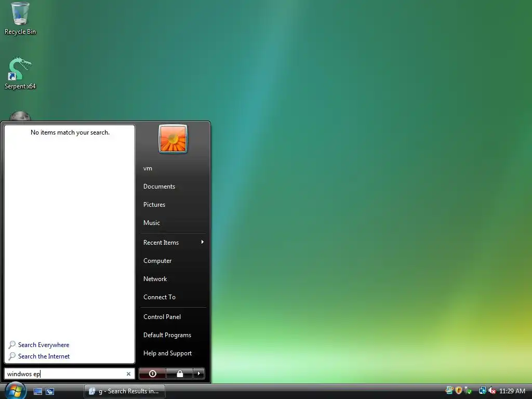Clear the Start menu search box
532x399 pixels.
tap(129, 374)
